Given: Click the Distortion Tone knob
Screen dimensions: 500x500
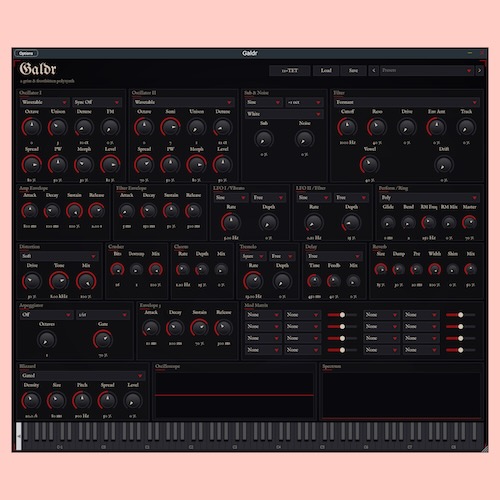Looking at the screenshot, I should point(59,281).
